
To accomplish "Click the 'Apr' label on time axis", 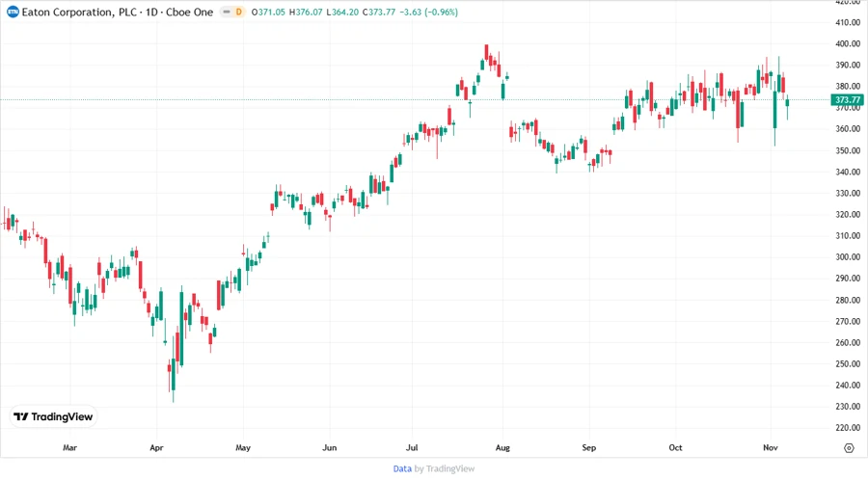I will 156,447.
